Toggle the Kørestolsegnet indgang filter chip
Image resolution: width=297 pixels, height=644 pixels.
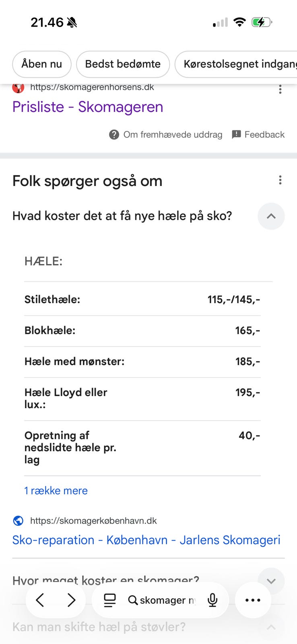tap(236, 64)
